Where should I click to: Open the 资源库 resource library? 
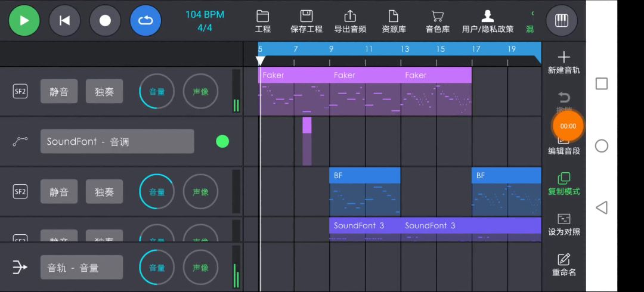(394, 21)
